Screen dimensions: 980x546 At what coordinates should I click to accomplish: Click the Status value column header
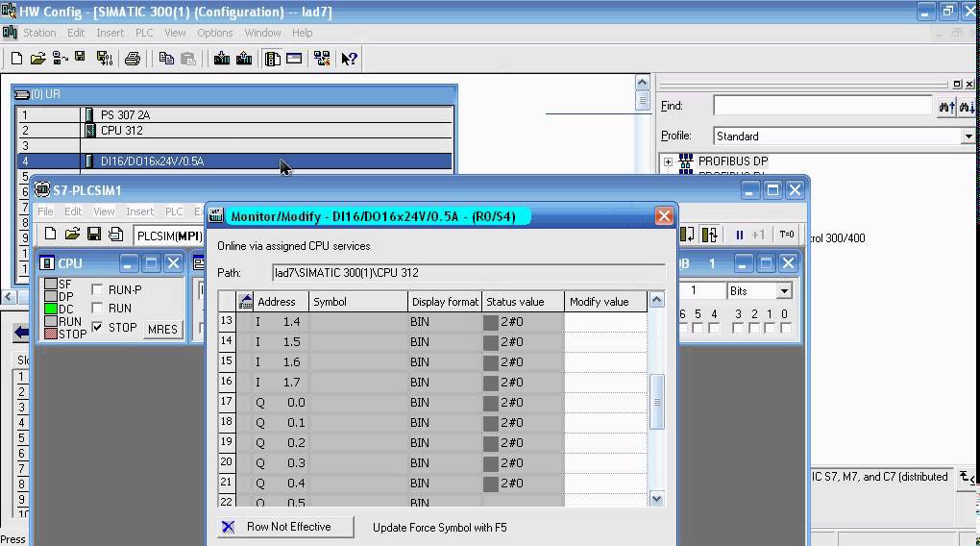click(523, 302)
